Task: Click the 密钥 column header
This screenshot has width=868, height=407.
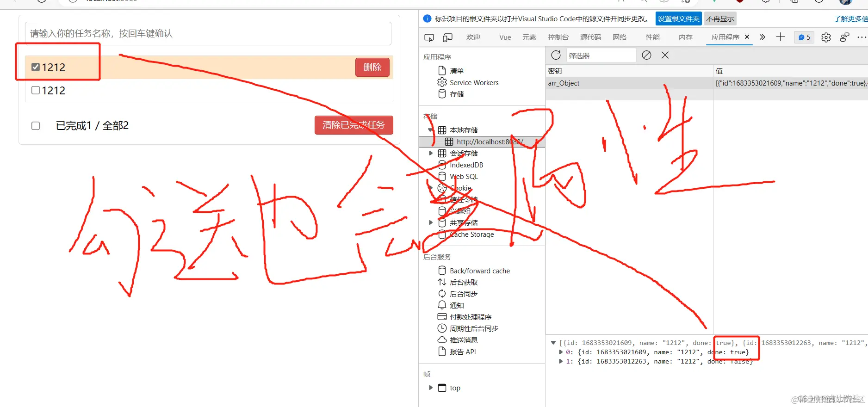Action: point(629,71)
